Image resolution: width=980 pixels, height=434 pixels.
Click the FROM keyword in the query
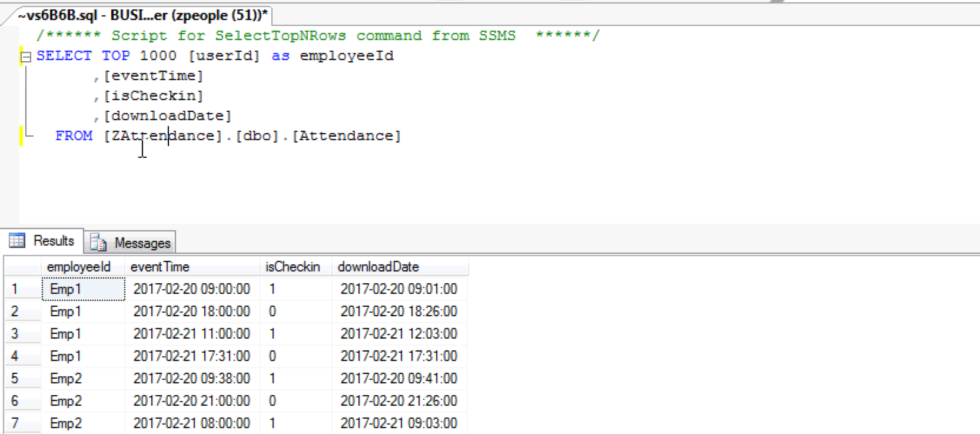[74, 136]
